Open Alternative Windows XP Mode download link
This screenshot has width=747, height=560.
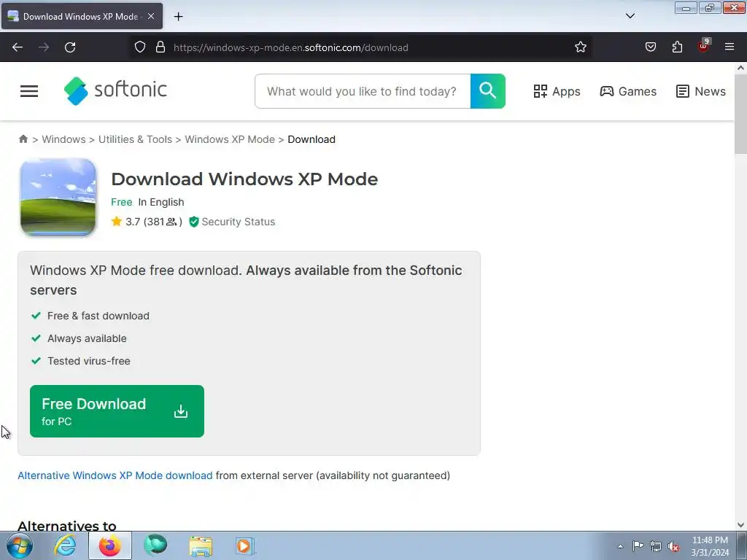pyautogui.click(x=115, y=475)
